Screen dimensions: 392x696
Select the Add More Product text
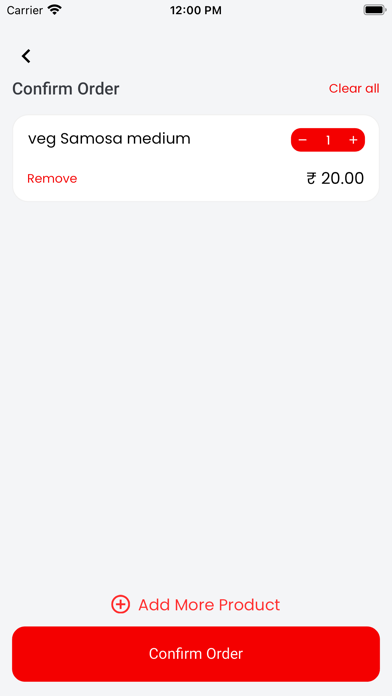[209, 605]
